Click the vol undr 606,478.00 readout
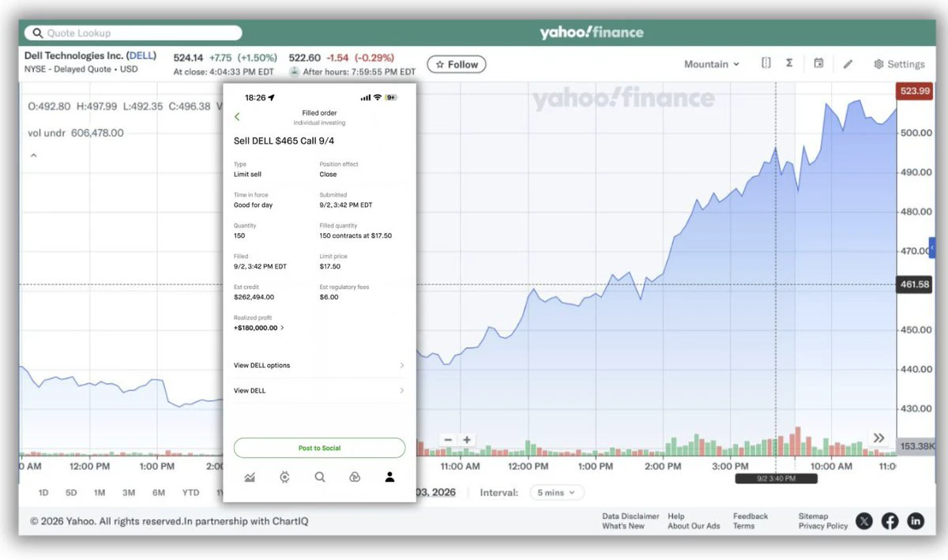The height and width of the screenshot is (560, 948). (x=76, y=133)
